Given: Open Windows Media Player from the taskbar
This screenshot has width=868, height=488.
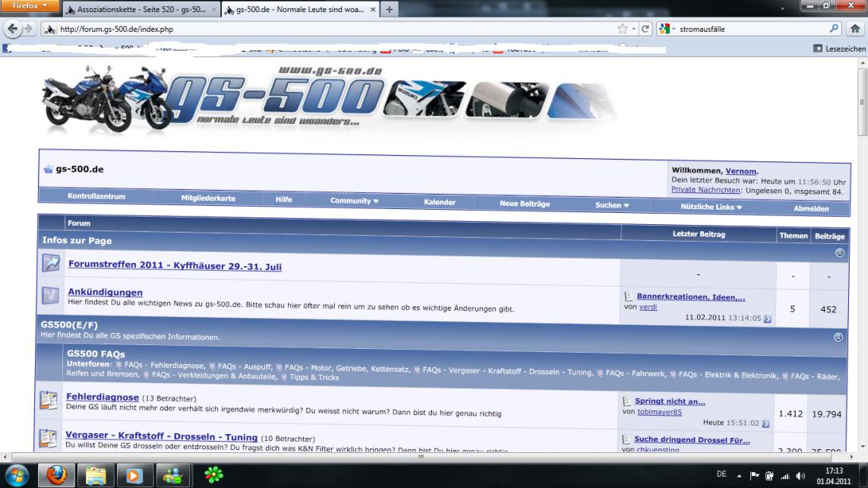Looking at the screenshot, I should [x=134, y=475].
